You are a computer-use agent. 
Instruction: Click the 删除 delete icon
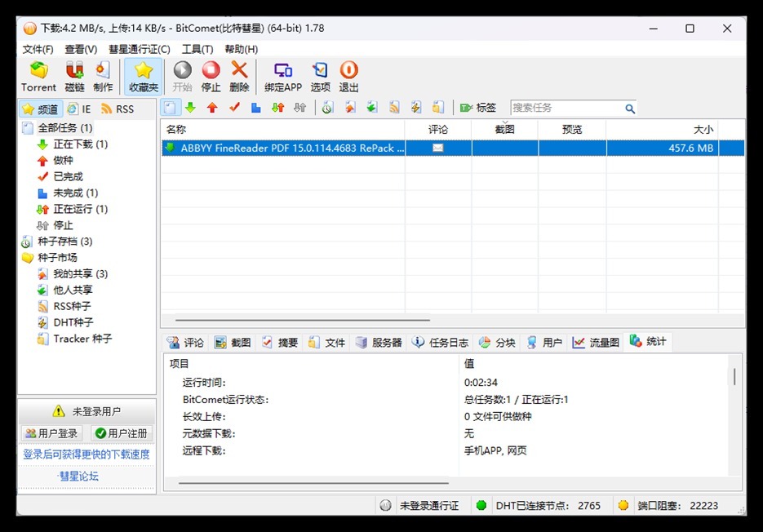(239, 77)
